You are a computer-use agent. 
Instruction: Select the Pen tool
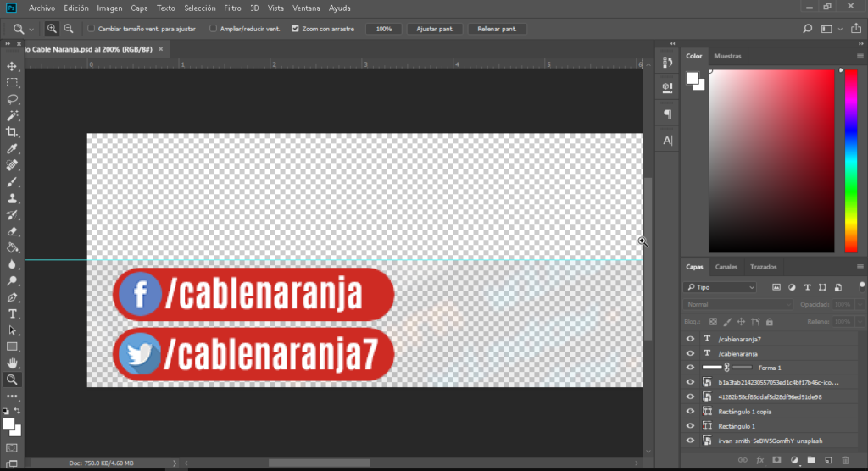[12, 298]
